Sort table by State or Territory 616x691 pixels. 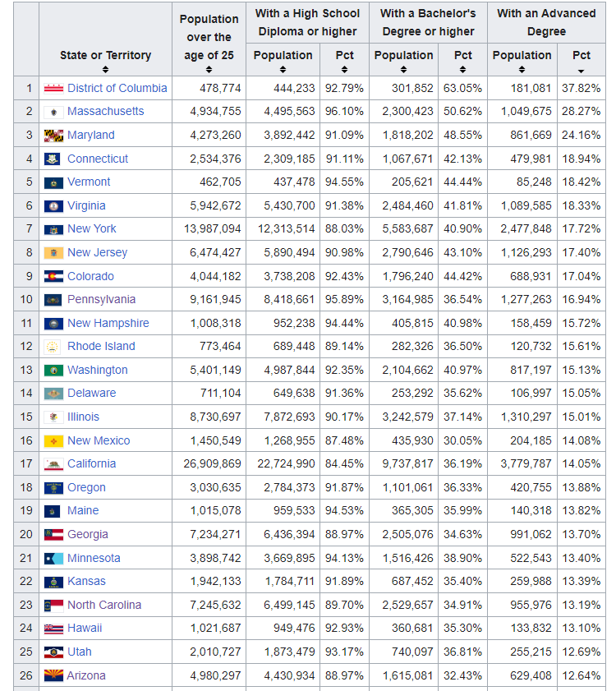tap(105, 70)
